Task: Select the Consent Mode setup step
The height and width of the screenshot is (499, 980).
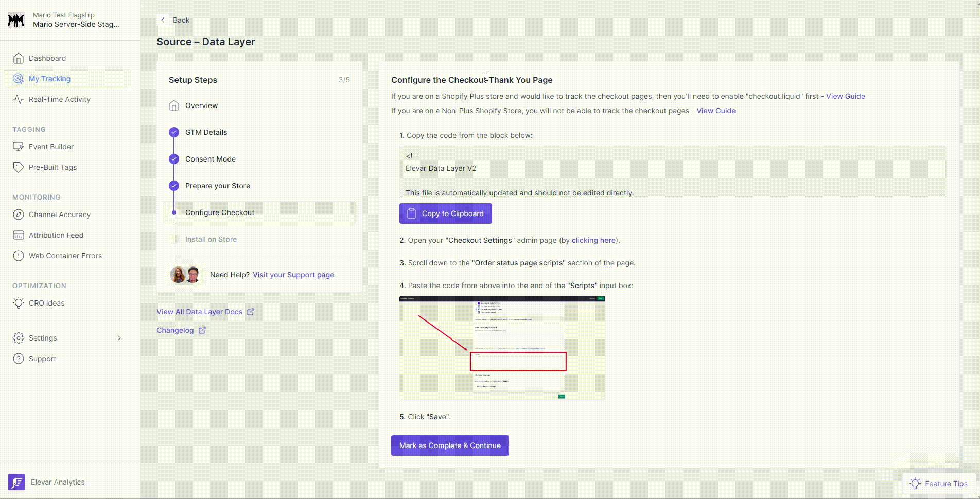Action: coord(259,159)
